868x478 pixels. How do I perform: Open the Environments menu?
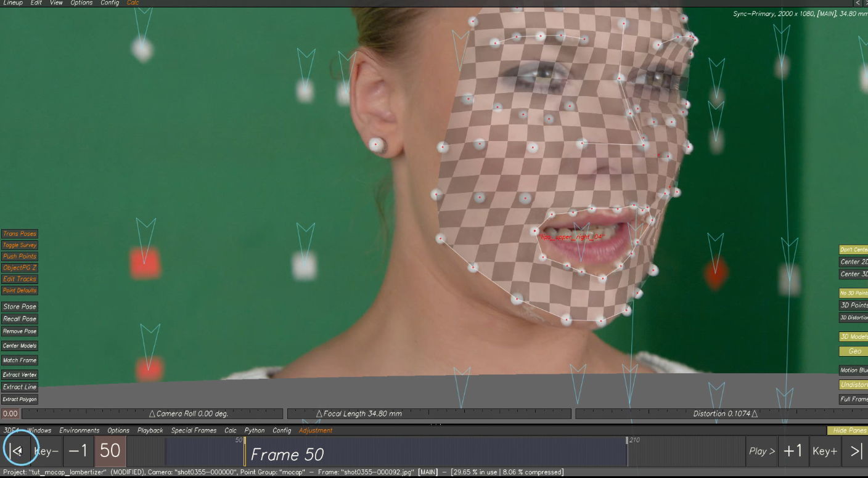tap(79, 431)
